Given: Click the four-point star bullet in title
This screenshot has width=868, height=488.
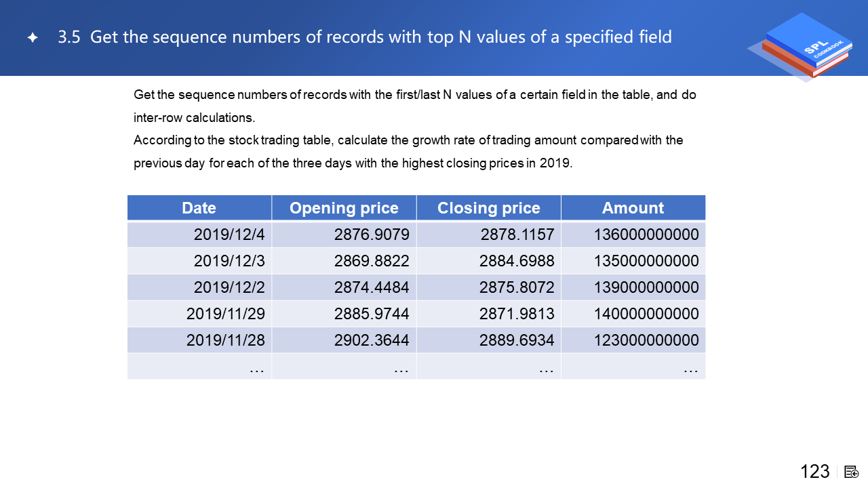Looking at the screenshot, I should click(32, 38).
